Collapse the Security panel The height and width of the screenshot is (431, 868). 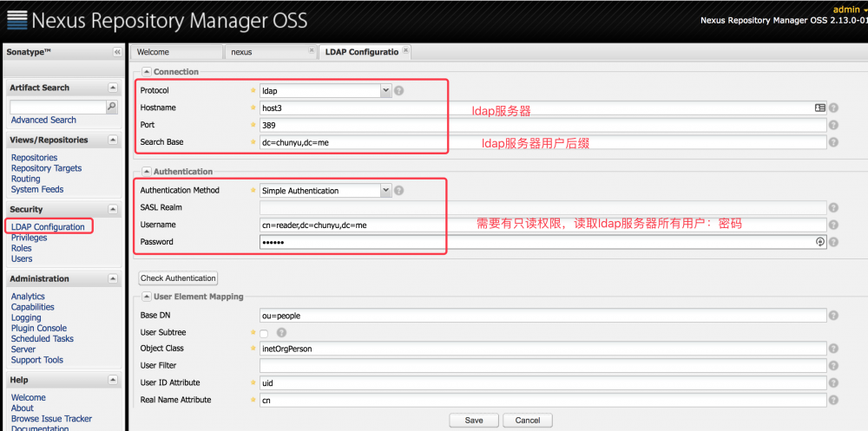click(113, 209)
